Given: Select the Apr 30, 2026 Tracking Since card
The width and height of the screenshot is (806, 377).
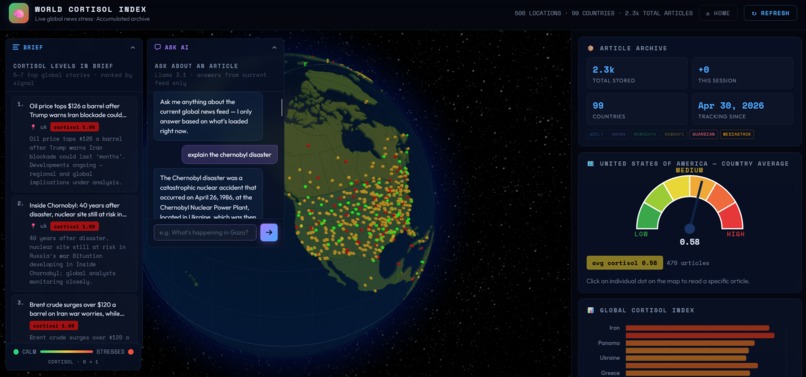Looking at the screenshot, I should tap(742, 109).
